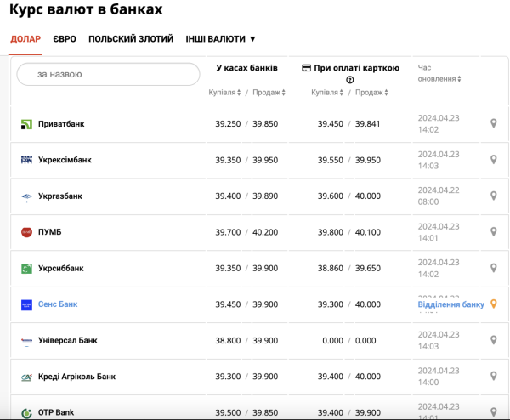510x420 pixels.
Task: Click the У касах банків header
Action: point(246,68)
